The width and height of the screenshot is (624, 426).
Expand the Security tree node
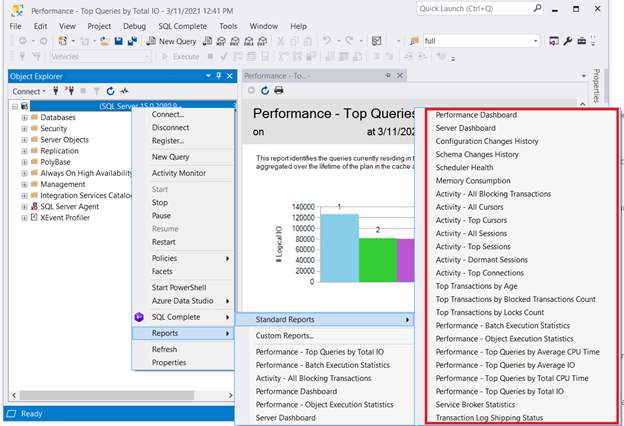24,129
